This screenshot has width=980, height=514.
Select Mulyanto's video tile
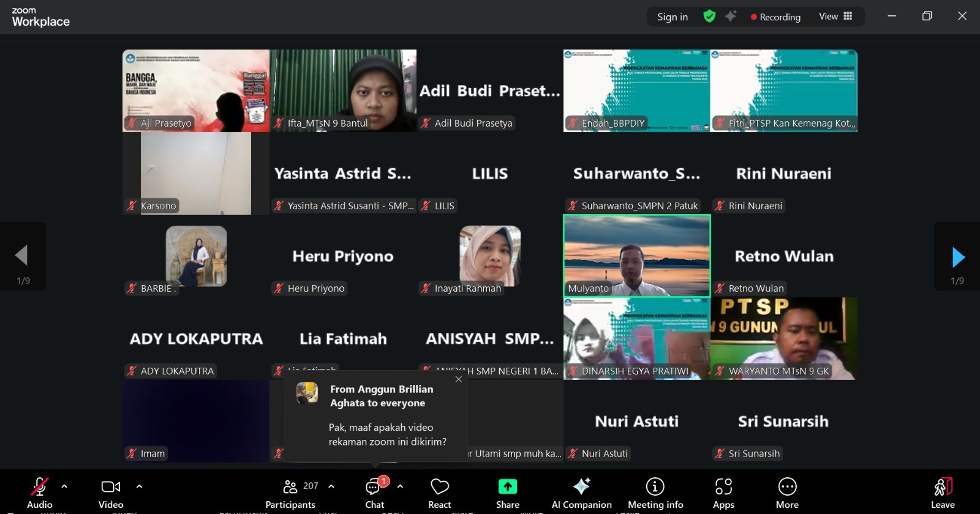637,256
